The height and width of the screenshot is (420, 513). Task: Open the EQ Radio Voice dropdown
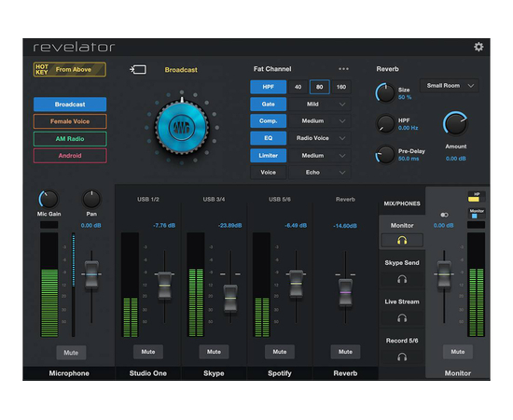pos(320,138)
